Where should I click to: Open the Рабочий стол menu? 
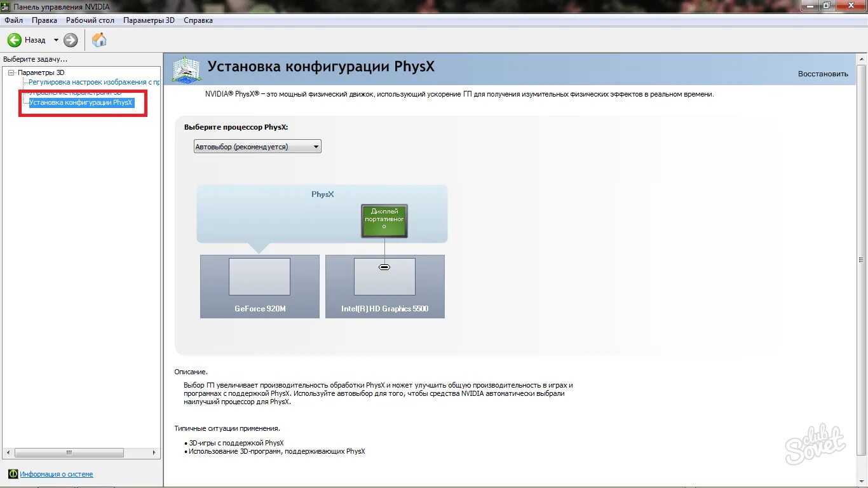[90, 20]
